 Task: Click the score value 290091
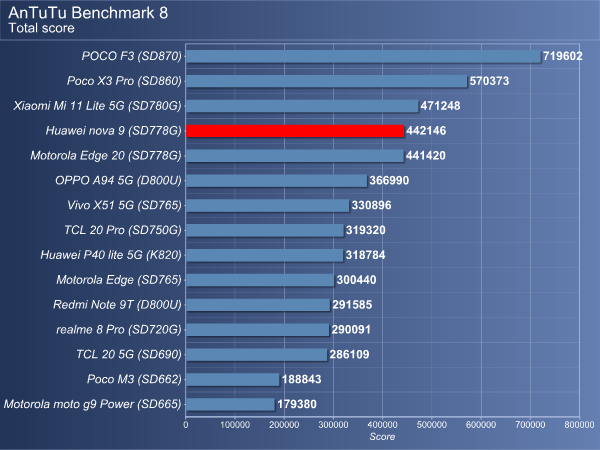351,330
